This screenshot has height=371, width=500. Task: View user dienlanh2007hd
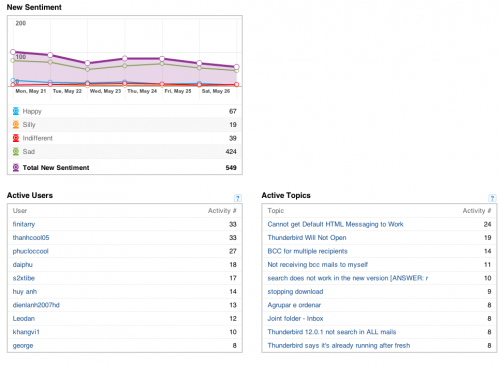(36, 305)
